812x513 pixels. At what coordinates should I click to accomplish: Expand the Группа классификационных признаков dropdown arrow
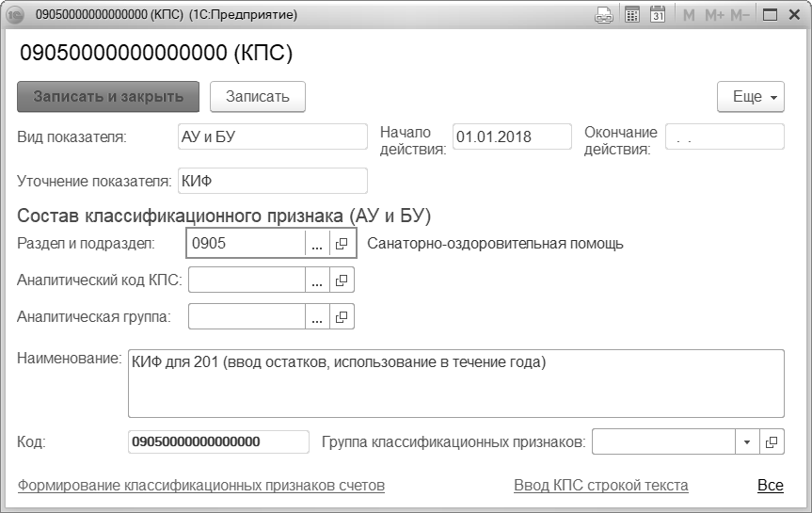click(747, 442)
